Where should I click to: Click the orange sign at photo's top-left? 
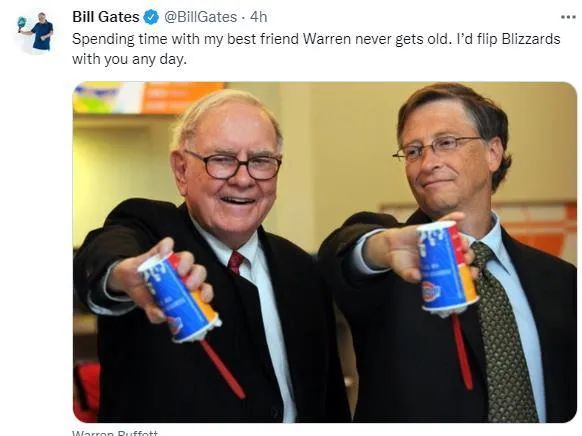[183, 97]
